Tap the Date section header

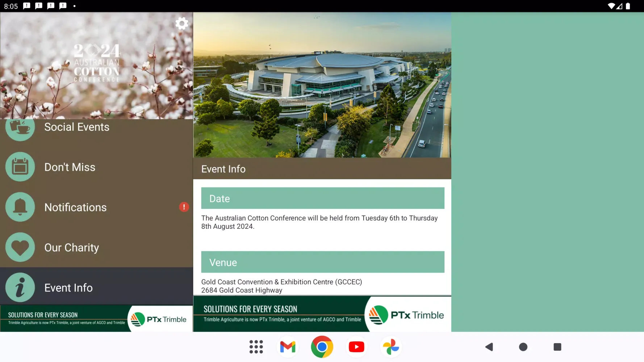click(x=322, y=198)
